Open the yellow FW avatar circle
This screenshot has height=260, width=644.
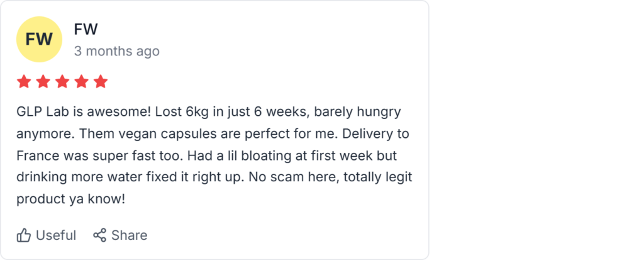pyautogui.click(x=39, y=39)
